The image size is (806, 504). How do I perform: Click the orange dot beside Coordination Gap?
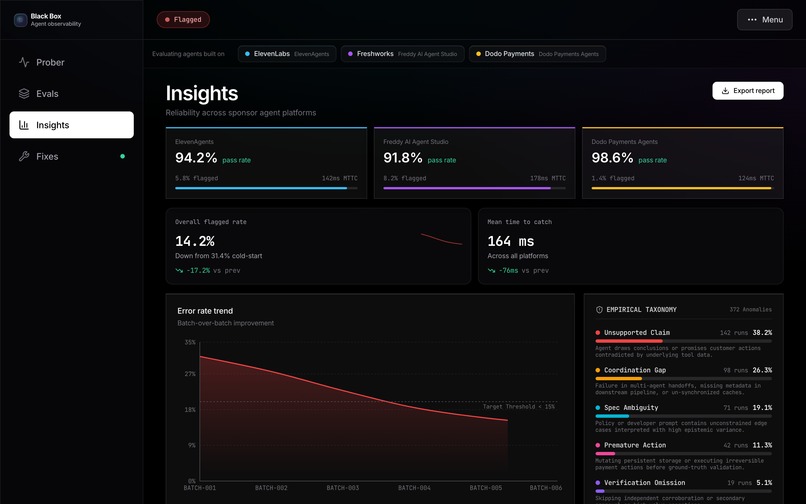598,370
